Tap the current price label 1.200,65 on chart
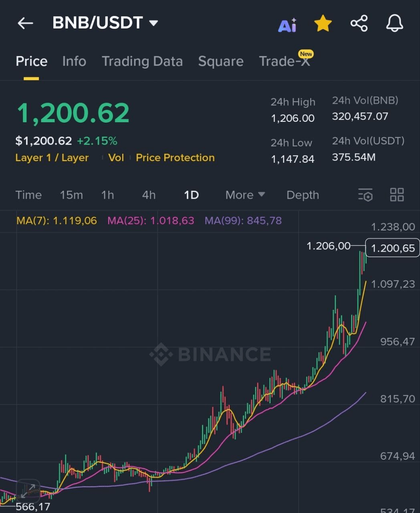The width and height of the screenshot is (420, 513). tap(392, 248)
